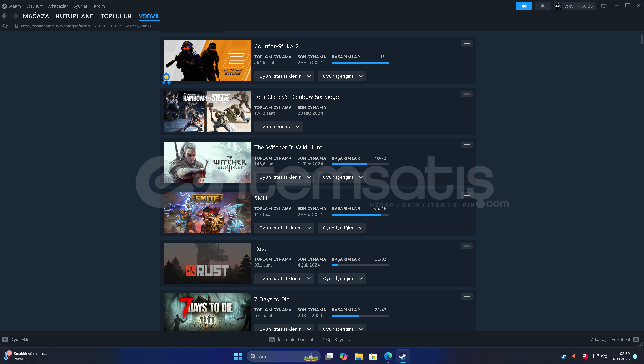Image resolution: width=644 pixels, height=364 pixels.
Task: Open the 7 Days to Die title link
Action: pos(272,299)
